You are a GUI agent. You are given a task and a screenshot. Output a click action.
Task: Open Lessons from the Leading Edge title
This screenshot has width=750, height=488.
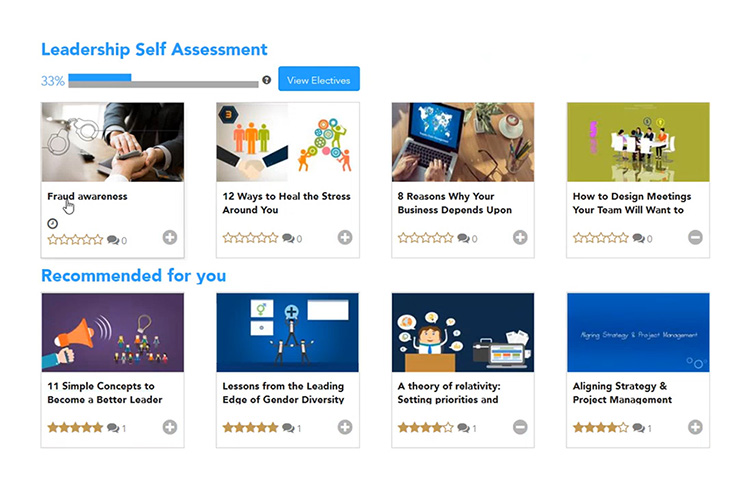pos(283,393)
